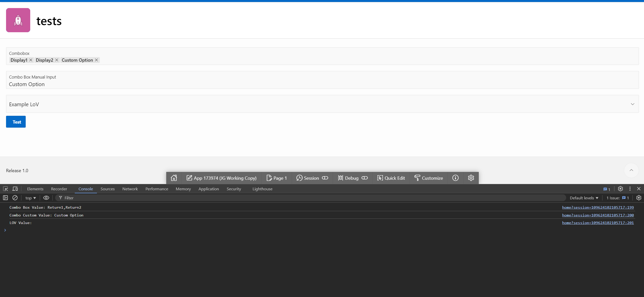Open DevTools settings gear icon
The height and width of the screenshot is (297, 644).
pos(620,189)
